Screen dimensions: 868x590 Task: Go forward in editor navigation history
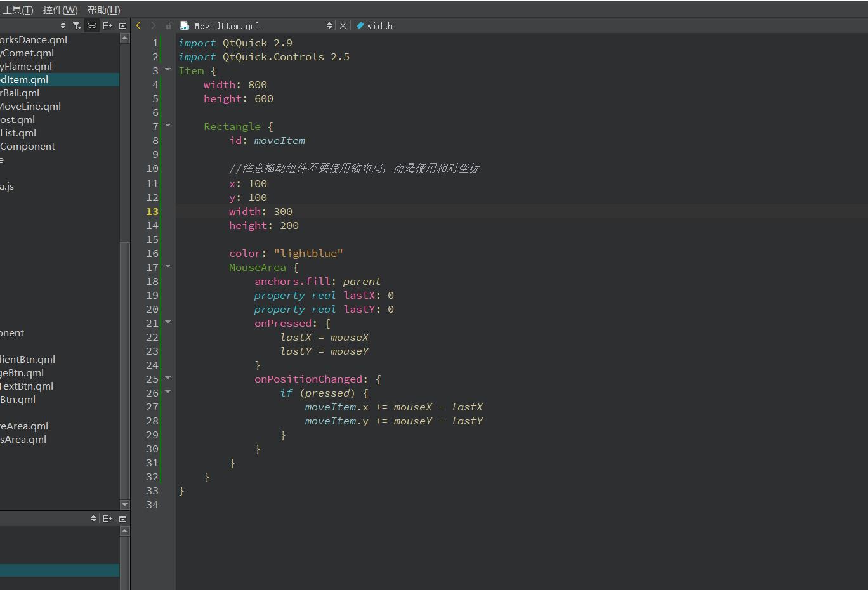(153, 25)
